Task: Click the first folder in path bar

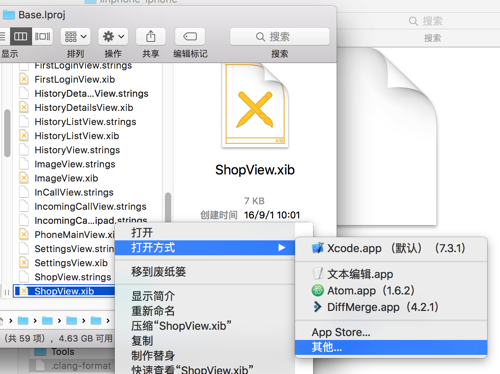Action: (23, 321)
